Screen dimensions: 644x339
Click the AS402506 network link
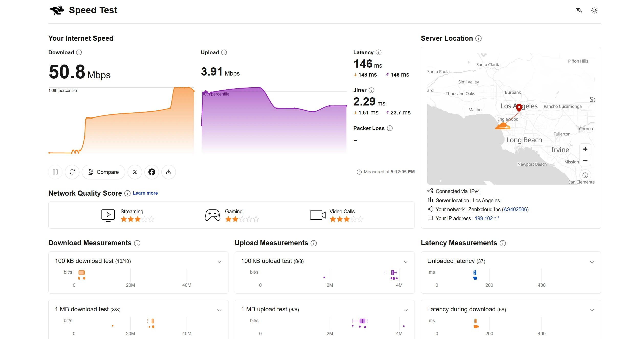click(x=515, y=209)
